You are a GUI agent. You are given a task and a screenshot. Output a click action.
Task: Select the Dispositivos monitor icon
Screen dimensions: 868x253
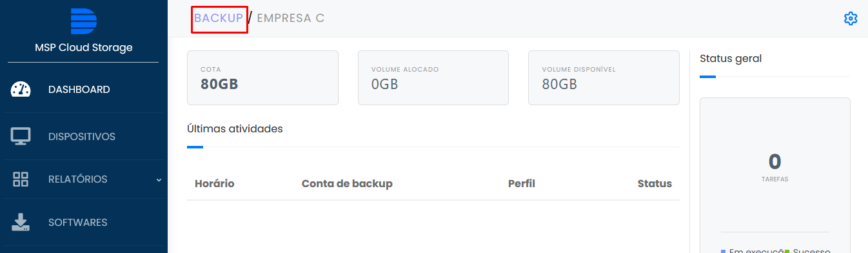(x=21, y=136)
